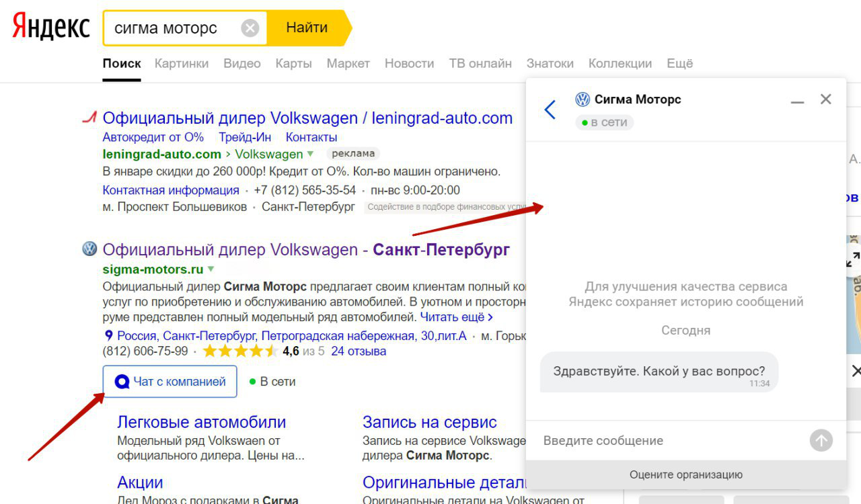This screenshot has width=861, height=504.
Task: Open the Трейд-Ин link
Action: click(245, 137)
